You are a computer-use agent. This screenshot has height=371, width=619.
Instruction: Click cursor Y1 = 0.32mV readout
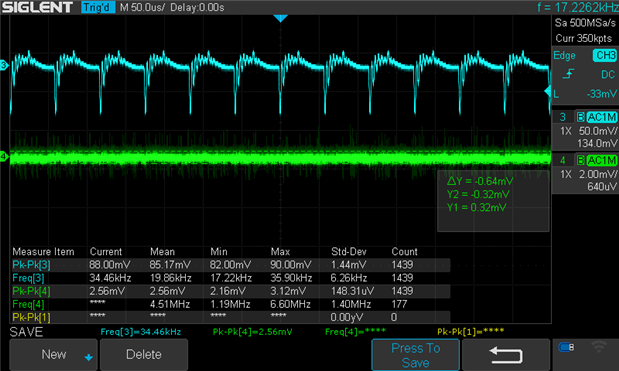476,207
